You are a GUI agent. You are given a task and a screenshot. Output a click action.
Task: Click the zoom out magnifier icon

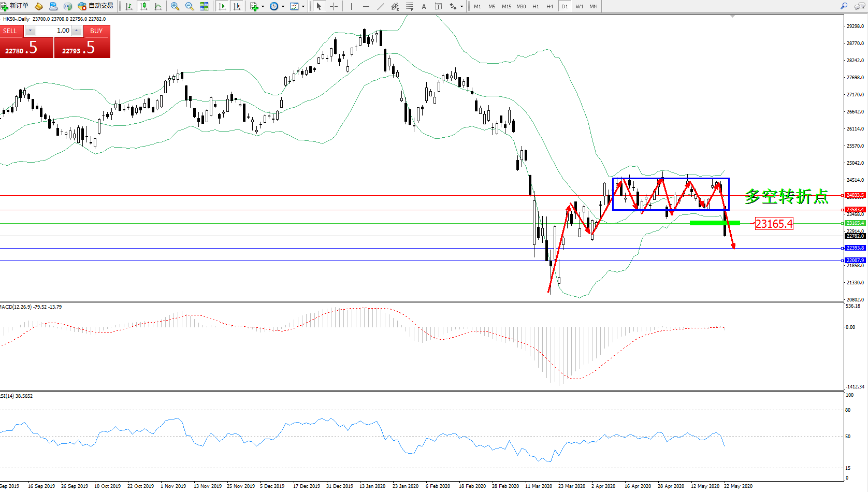pos(190,6)
